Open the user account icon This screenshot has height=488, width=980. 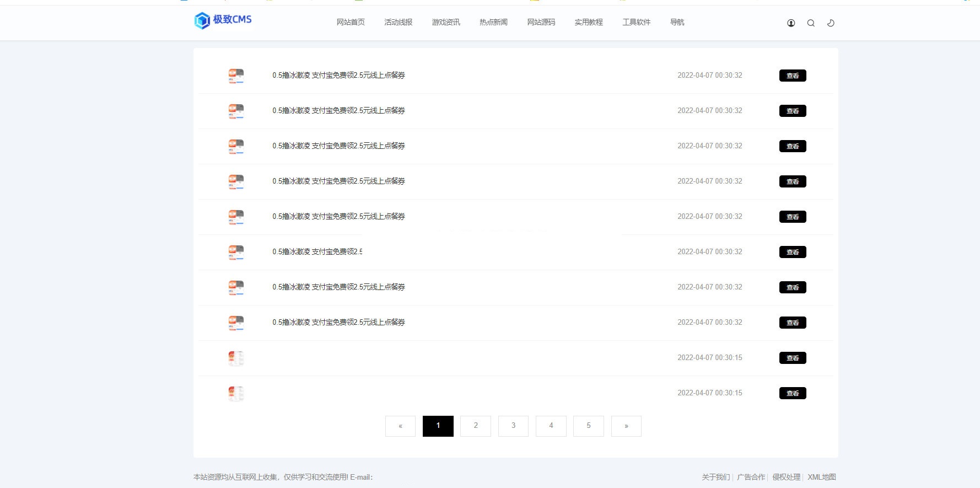pos(791,23)
